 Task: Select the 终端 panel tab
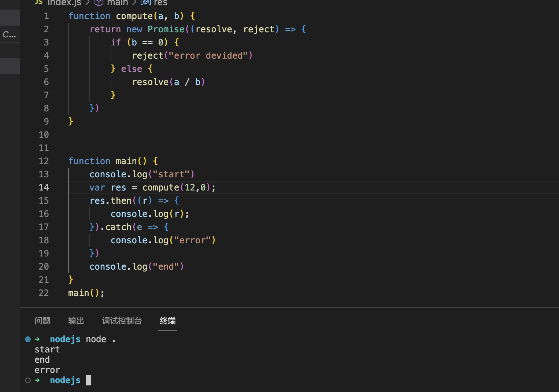[168, 321]
